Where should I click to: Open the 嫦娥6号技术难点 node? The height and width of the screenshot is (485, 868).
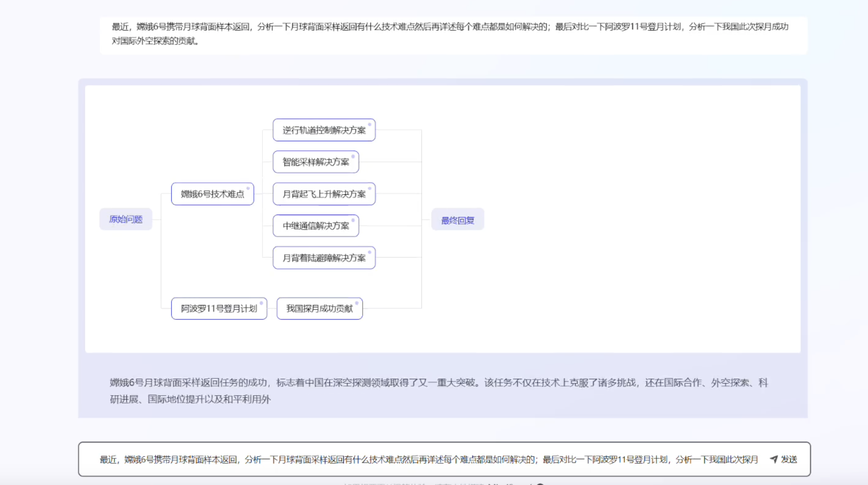point(212,194)
